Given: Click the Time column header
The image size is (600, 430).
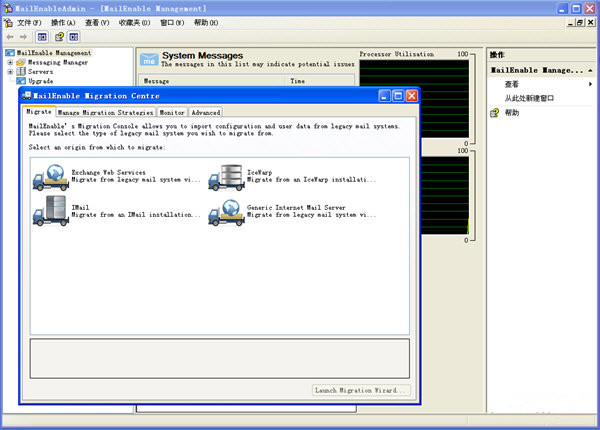Looking at the screenshot, I should 320,81.
